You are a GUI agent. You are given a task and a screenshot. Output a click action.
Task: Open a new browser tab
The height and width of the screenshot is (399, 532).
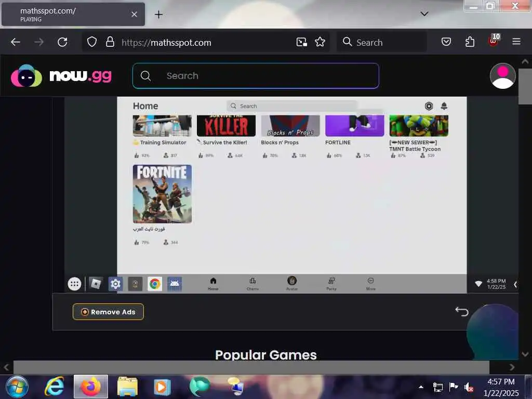(x=158, y=14)
